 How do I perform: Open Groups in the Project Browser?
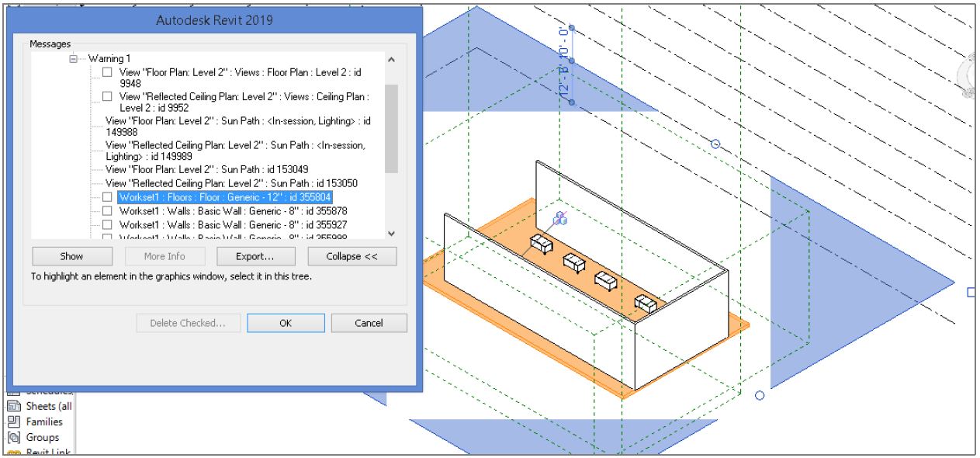[43, 437]
